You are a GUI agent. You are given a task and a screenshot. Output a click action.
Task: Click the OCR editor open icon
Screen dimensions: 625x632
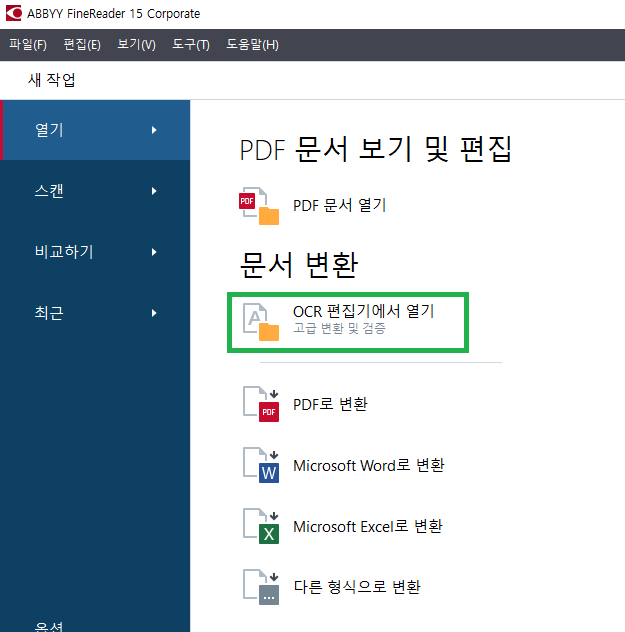click(261, 322)
